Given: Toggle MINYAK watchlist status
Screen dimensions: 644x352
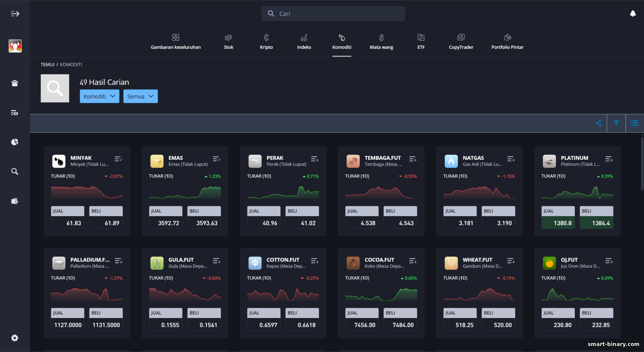Looking at the screenshot, I should pos(118,159).
